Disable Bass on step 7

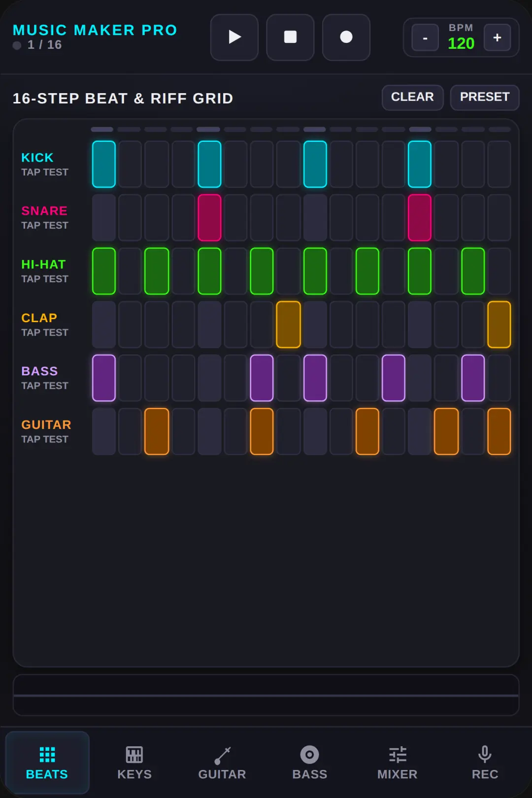262,378
